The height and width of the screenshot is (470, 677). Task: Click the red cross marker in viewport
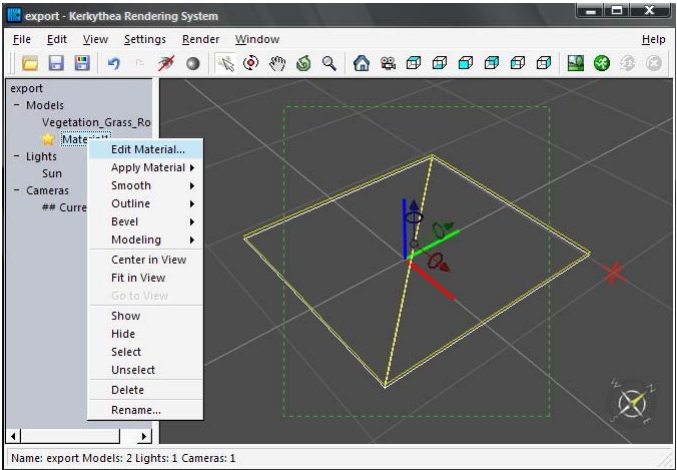click(614, 272)
